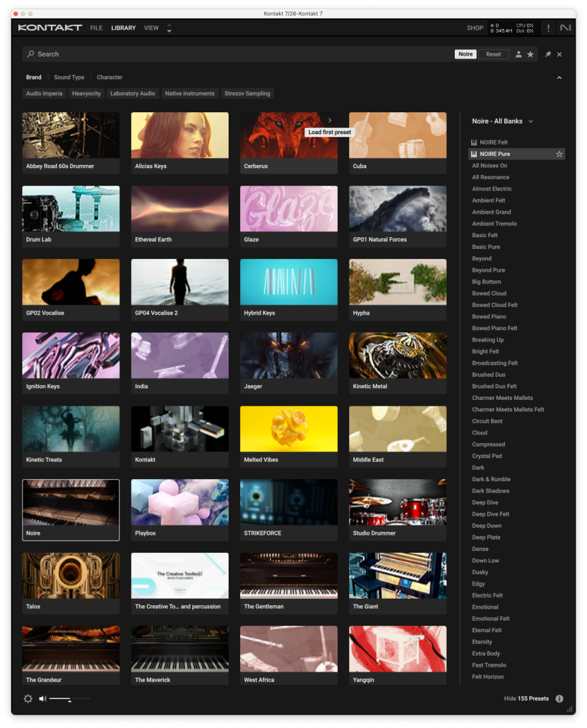587x728 pixels.
Task: Filter by Heavyocity brand
Action: click(86, 93)
